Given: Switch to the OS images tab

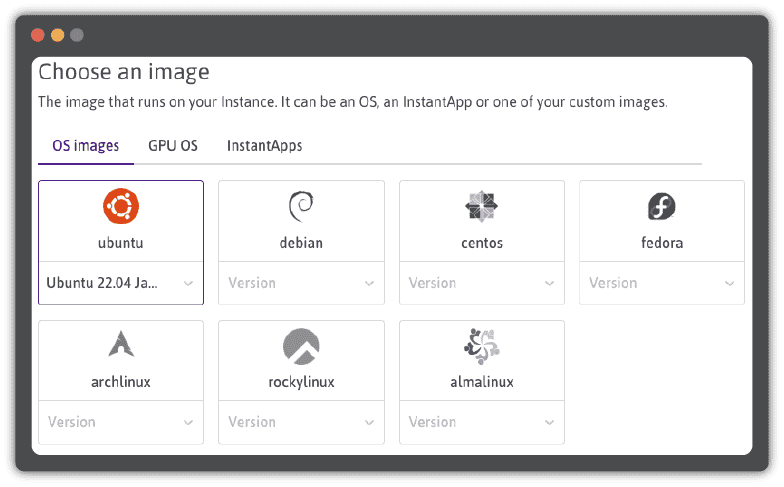Looking at the screenshot, I should [86, 146].
